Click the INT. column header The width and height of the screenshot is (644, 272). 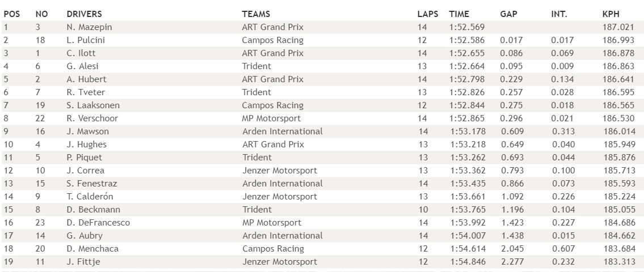point(559,14)
